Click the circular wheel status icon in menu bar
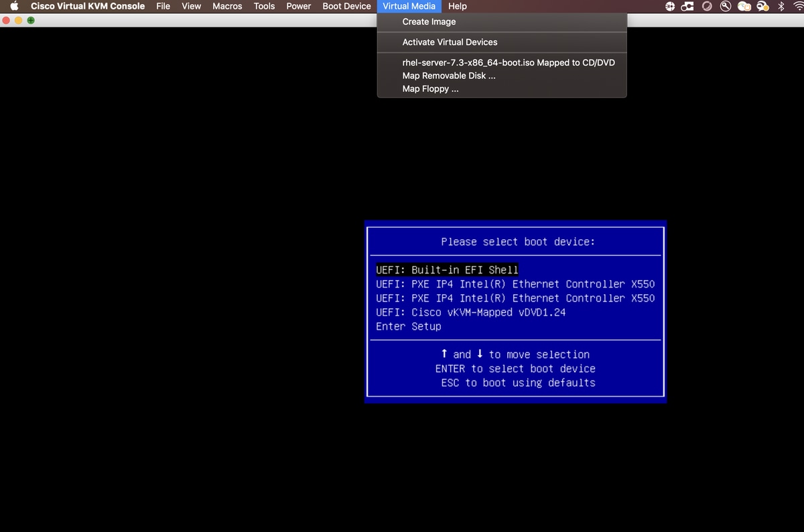Screen dimensions: 804x532 [670, 6]
